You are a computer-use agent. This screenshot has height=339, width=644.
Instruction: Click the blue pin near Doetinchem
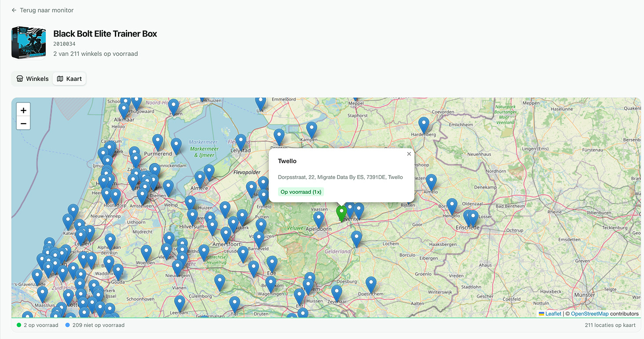coord(371,284)
